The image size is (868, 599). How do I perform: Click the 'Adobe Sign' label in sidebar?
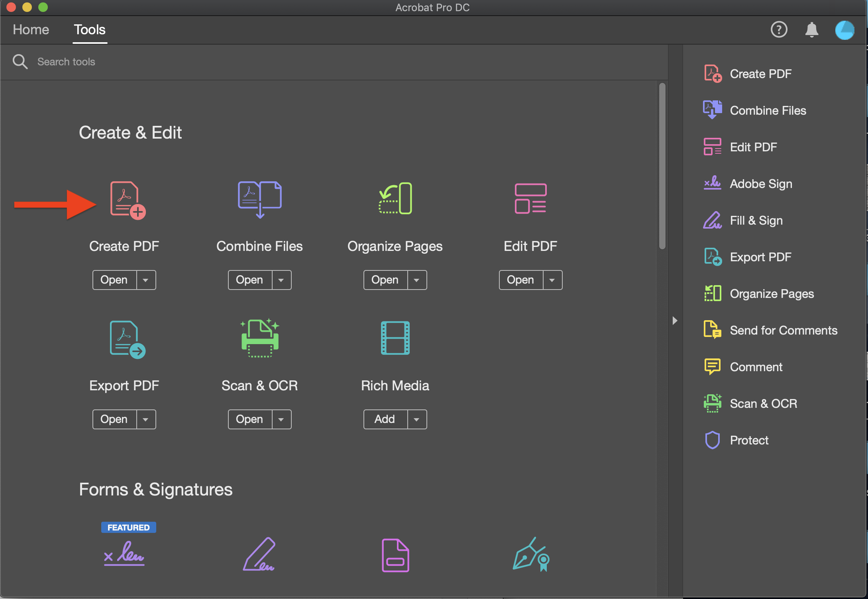tap(761, 184)
